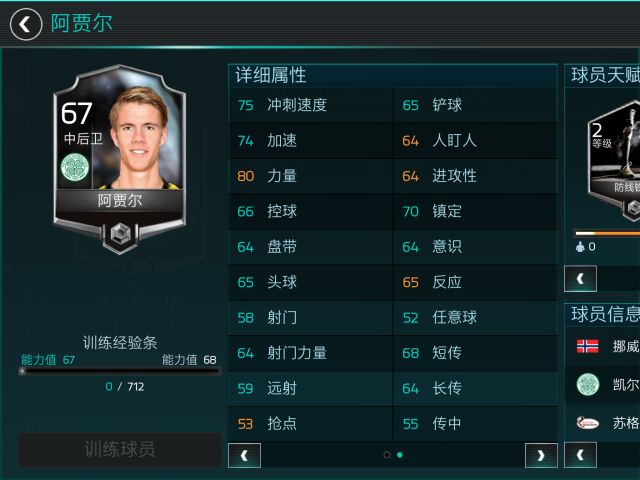Click left arrow under player talent panel
The image size is (640, 480).
pos(580,278)
